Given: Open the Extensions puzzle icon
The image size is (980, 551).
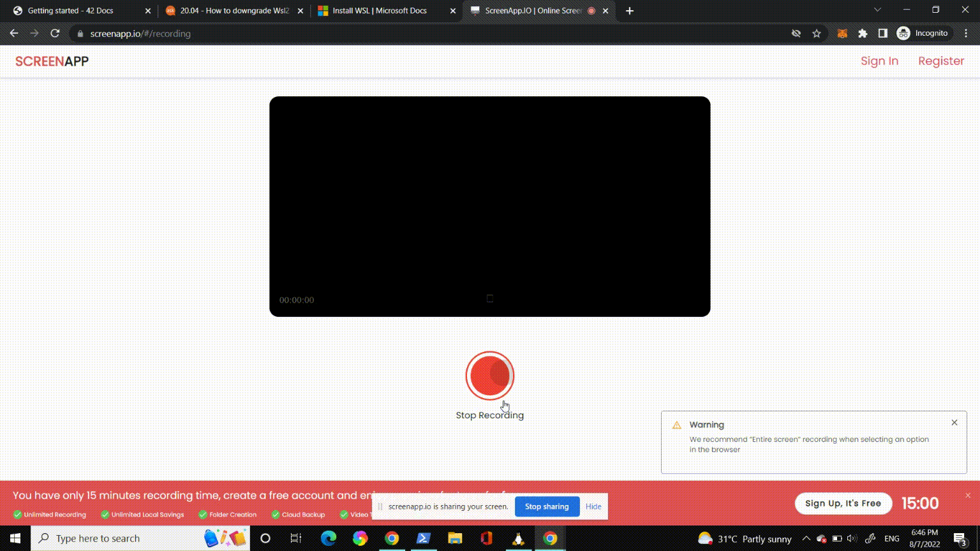Looking at the screenshot, I should click(863, 34).
